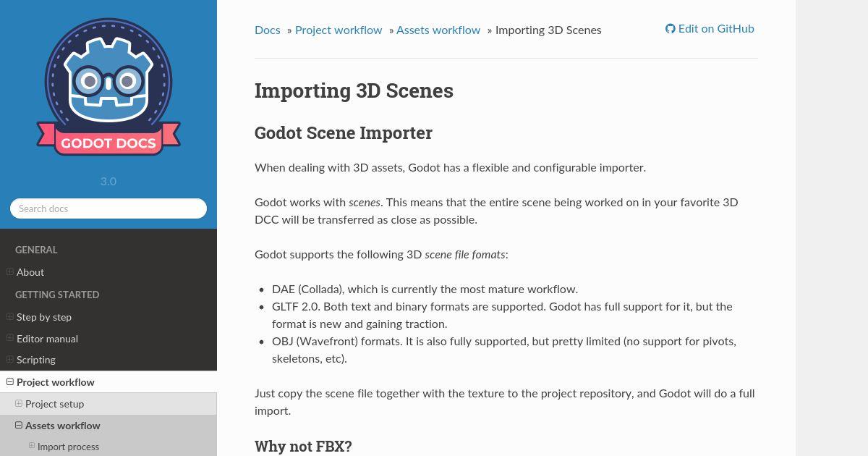The width and height of the screenshot is (868, 456).
Task: Open the Docs breadcrumb link
Action: (x=267, y=30)
